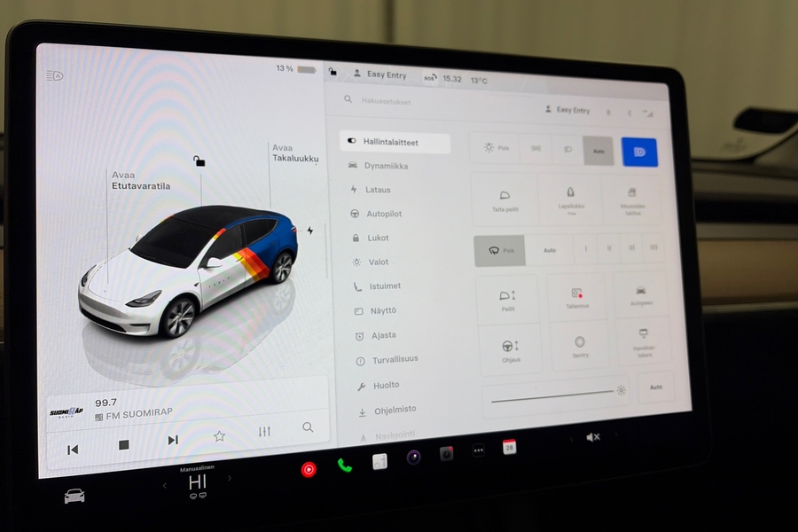Image resolution: width=798 pixels, height=532 pixels.
Task: Enable Auto headlights mode
Action: pos(598,151)
